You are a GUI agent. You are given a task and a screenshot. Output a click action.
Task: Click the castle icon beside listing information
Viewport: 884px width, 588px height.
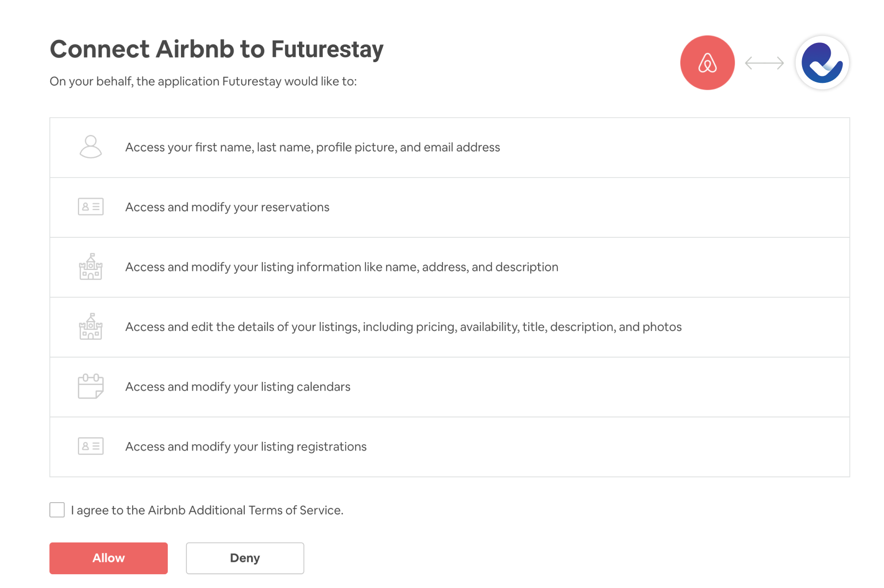pyautogui.click(x=91, y=267)
